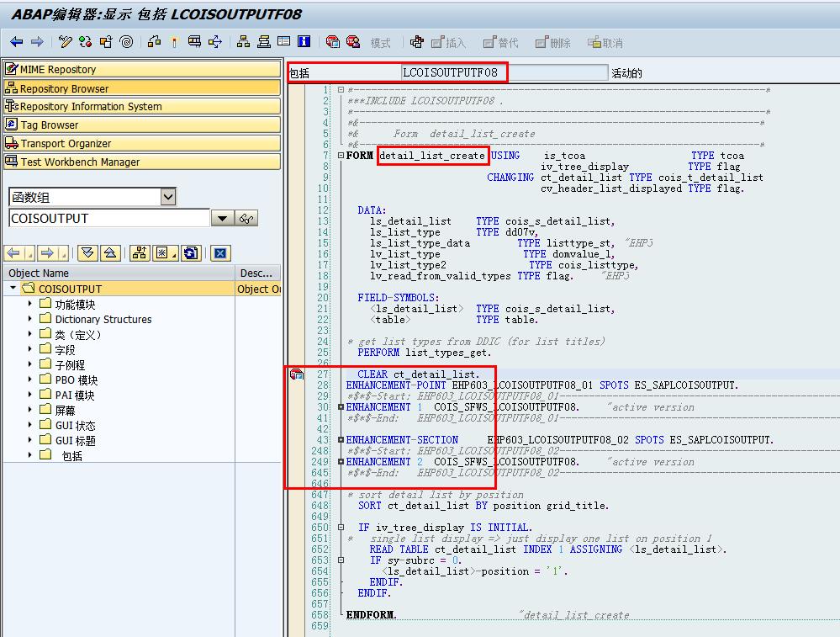Click the breakpoint marker at line 27
840x637 pixels.
(297, 374)
